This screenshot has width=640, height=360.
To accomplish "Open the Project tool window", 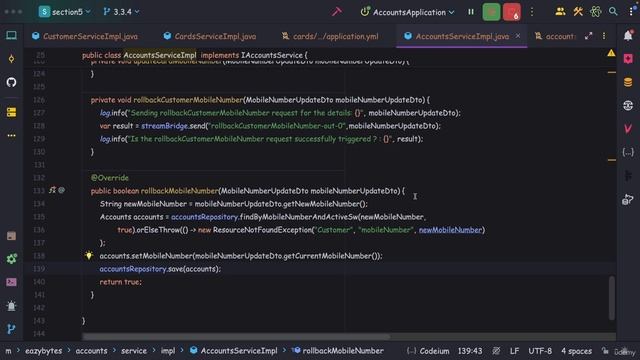I will [x=11, y=36].
